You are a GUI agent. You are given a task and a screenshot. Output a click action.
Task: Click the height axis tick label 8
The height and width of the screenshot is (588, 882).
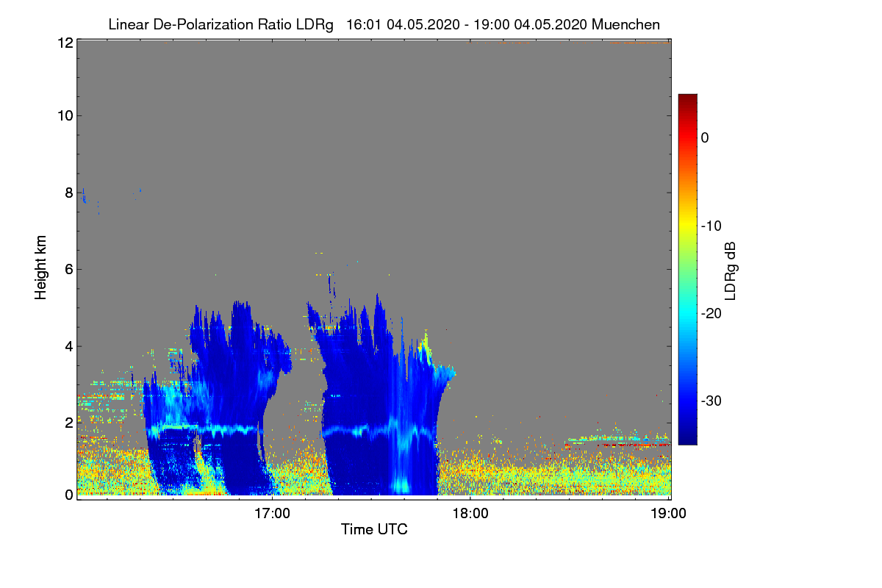click(x=68, y=193)
